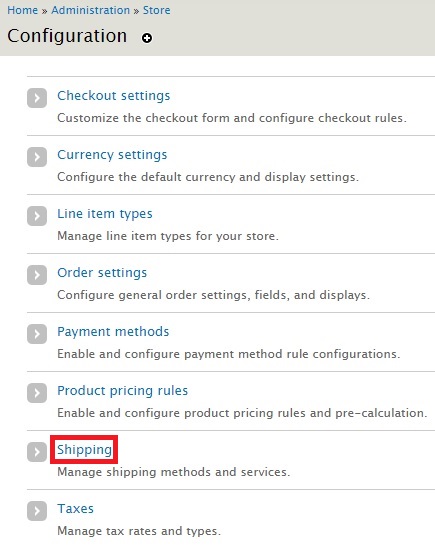Click the arrow icon beside Line item types

tap(37, 216)
